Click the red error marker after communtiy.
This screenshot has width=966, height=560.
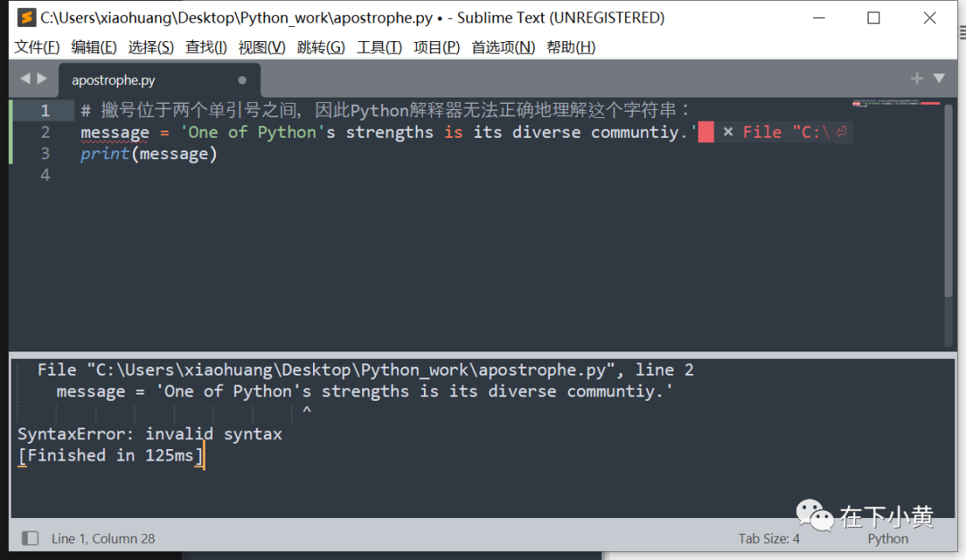click(706, 132)
